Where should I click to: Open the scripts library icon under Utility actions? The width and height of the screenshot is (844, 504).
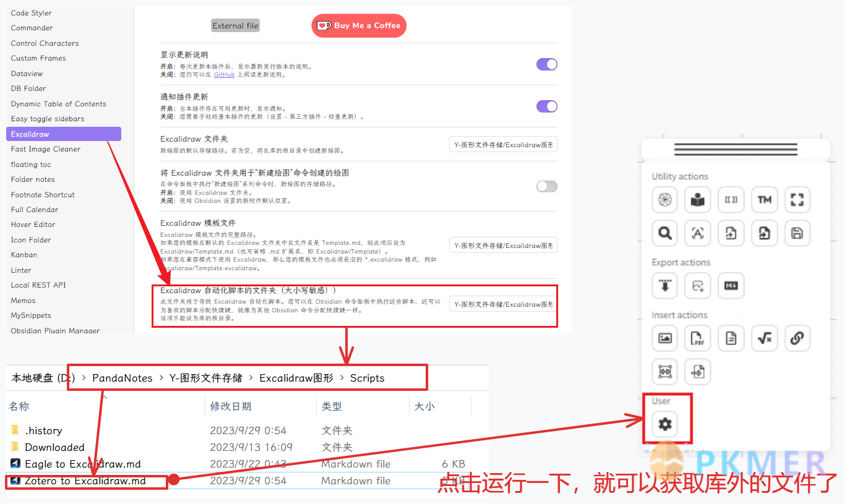click(665, 200)
